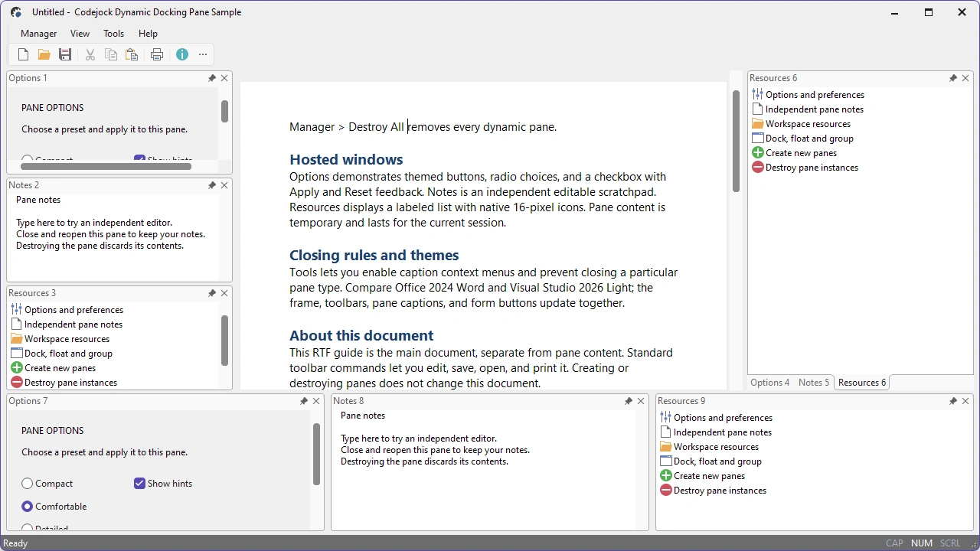
Task: Open the toolbar overflow ellipsis
Action: [203, 54]
